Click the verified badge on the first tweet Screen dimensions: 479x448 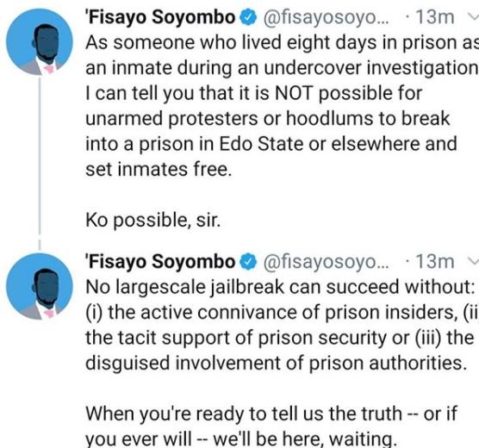248,17
